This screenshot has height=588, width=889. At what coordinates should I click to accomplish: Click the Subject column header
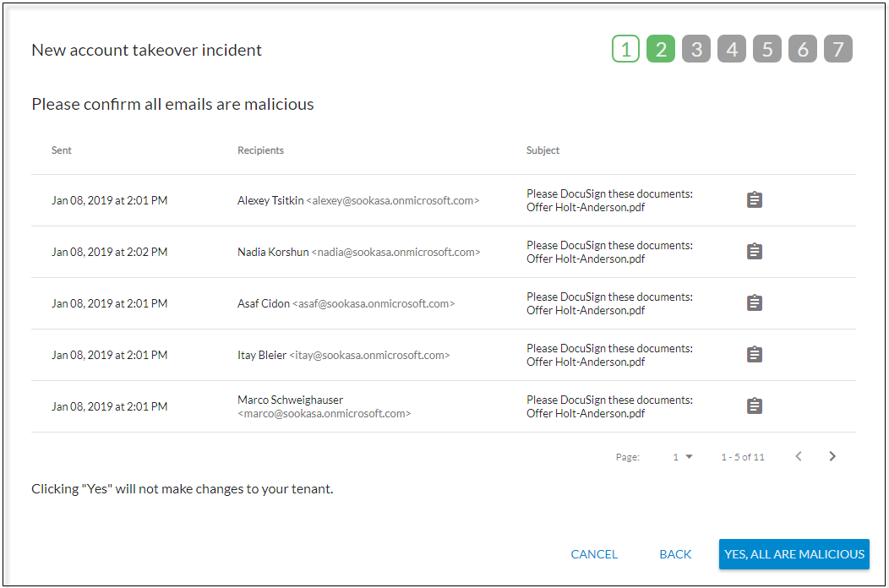point(543,150)
